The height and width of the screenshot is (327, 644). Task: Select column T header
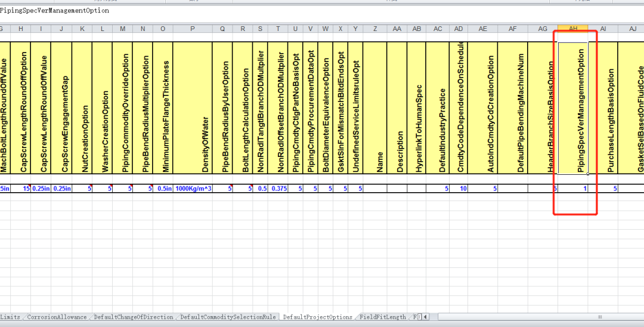[278, 29]
